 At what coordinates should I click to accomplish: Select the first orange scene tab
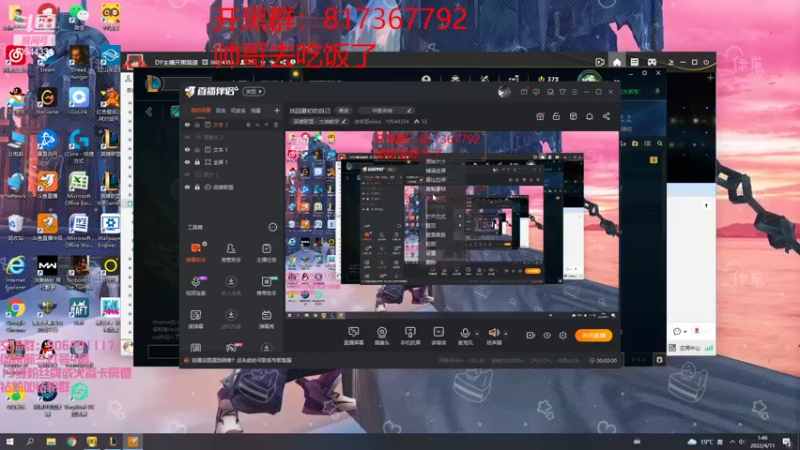click(201, 110)
